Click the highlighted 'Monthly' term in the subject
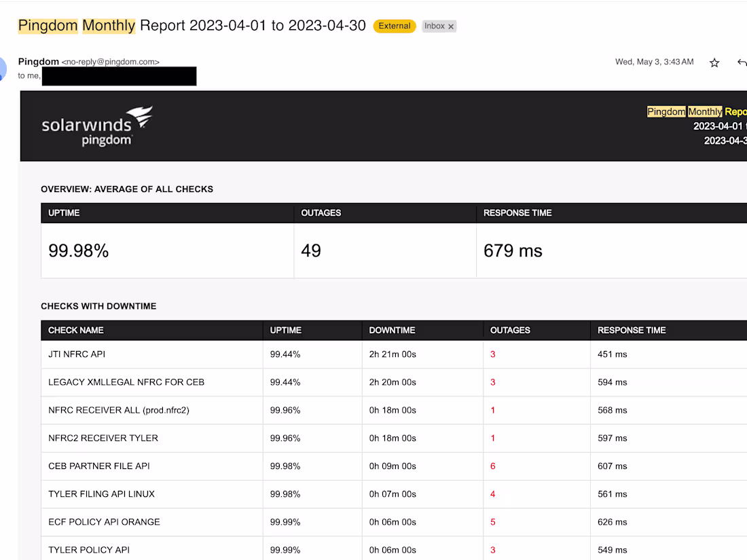 109,25
